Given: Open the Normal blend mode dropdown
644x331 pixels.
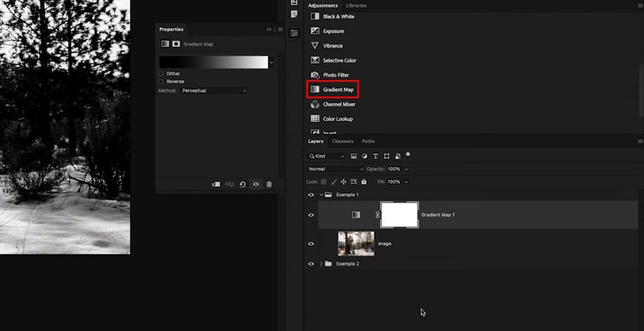Looking at the screenshot, I should tap(335, 169).
